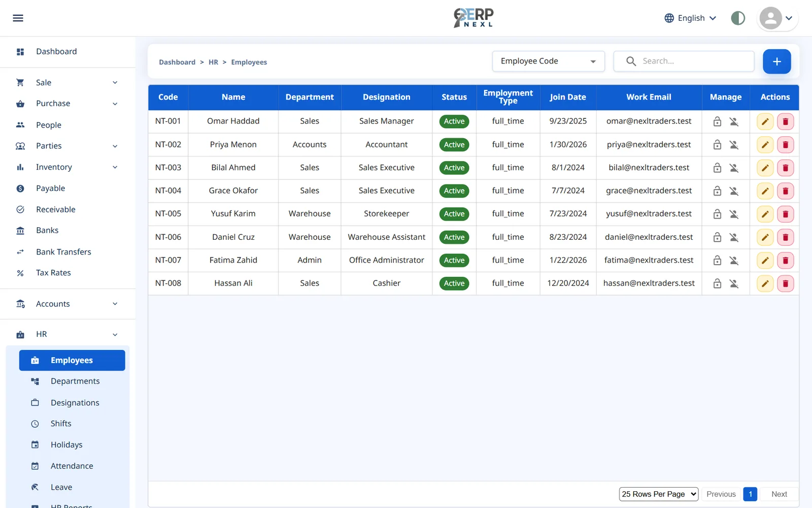Open the Employee Code filter dropdown
This screenshot has width=812, height=508.
click(x=548, y=61)
